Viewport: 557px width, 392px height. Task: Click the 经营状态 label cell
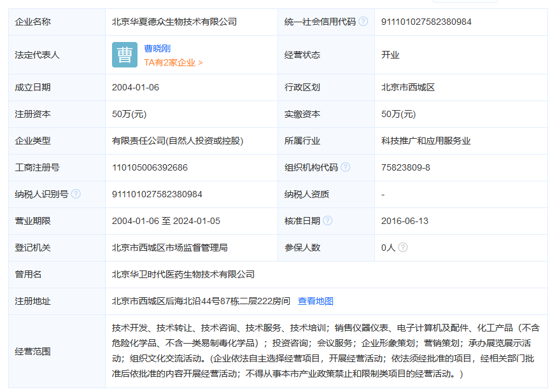tap(326, 55)
